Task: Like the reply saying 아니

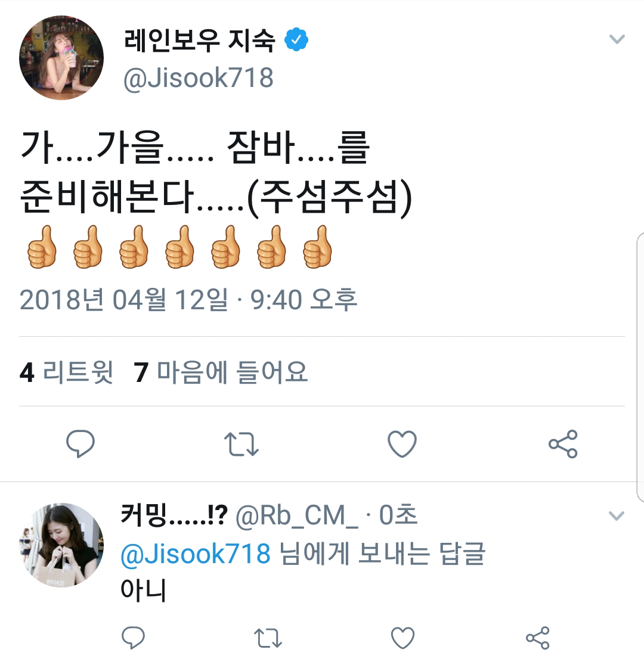Action: tap(402, 638)
